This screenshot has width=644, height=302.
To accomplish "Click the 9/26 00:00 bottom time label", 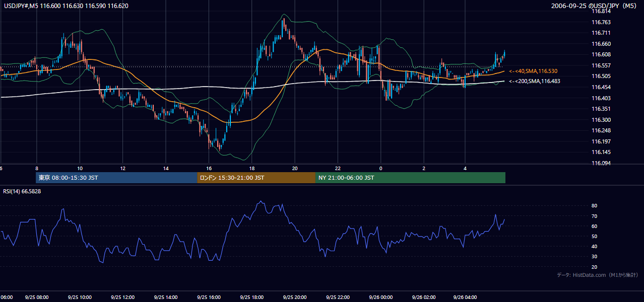I will [381, 297].
